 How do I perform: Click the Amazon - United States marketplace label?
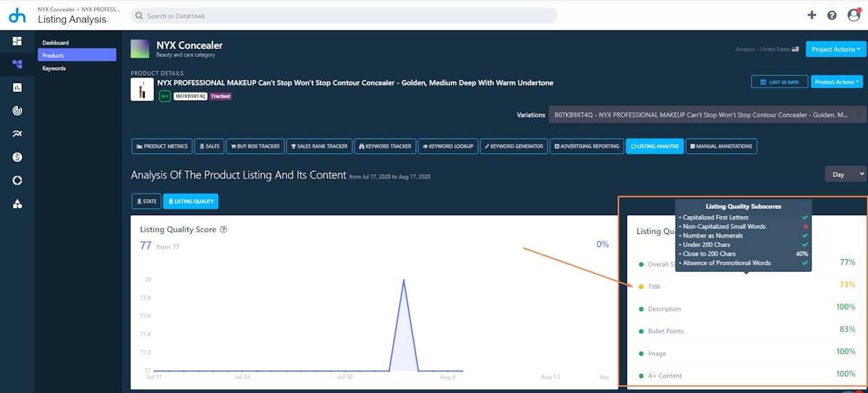[767, 49]
